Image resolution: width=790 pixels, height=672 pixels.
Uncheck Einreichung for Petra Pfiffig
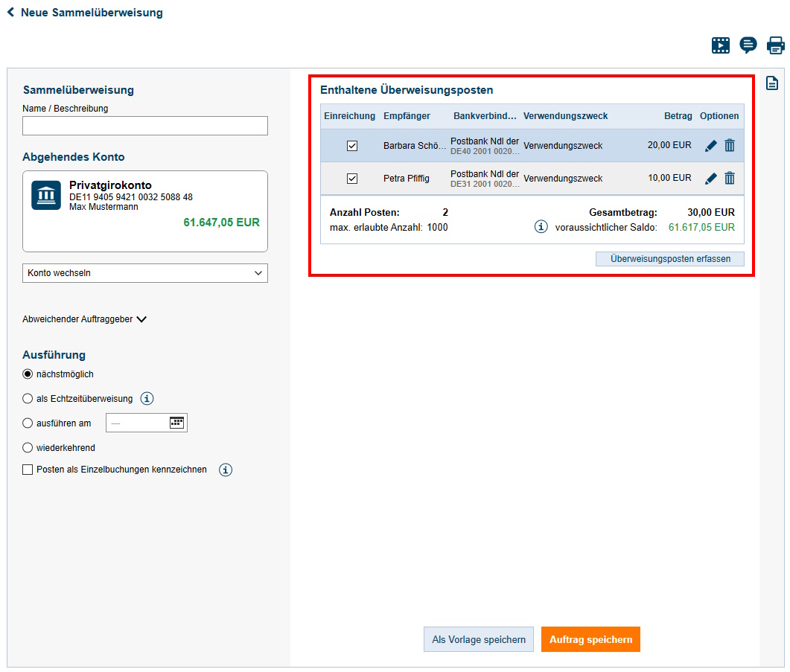point(352,179)
